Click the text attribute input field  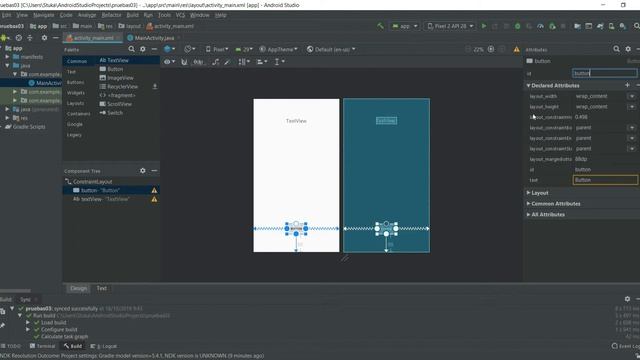click(605, 180)
